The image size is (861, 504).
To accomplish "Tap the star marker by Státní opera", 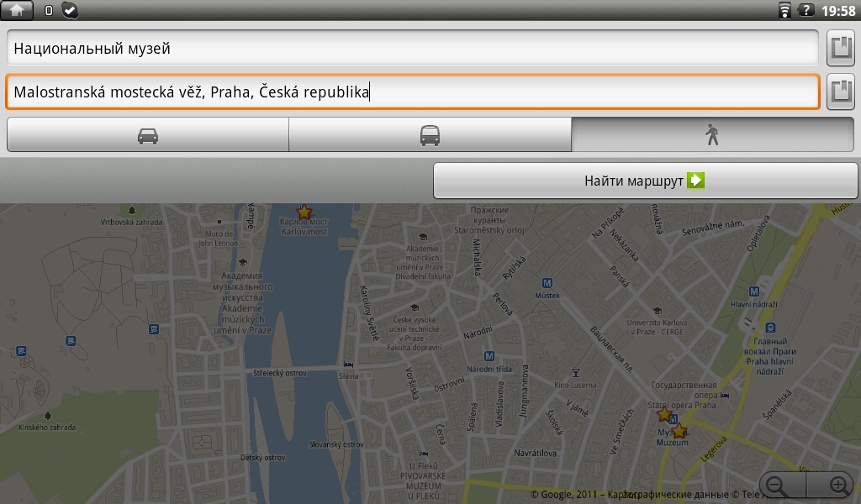I will [664, 414].
